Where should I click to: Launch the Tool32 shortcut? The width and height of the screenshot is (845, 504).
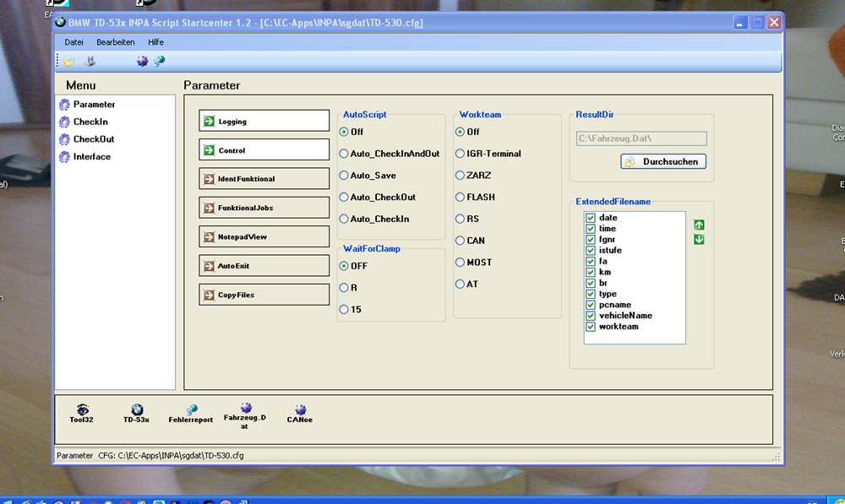(82, 413)
